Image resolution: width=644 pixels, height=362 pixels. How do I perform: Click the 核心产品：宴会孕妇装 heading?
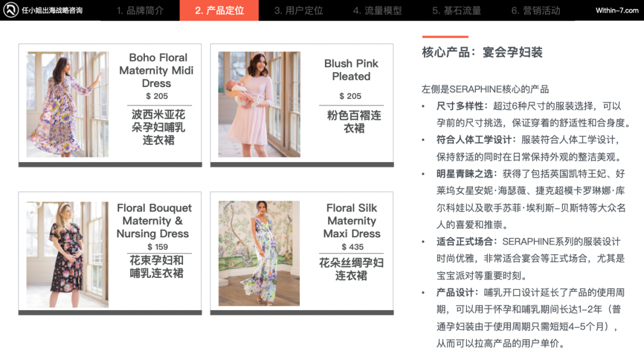[482, 52]
